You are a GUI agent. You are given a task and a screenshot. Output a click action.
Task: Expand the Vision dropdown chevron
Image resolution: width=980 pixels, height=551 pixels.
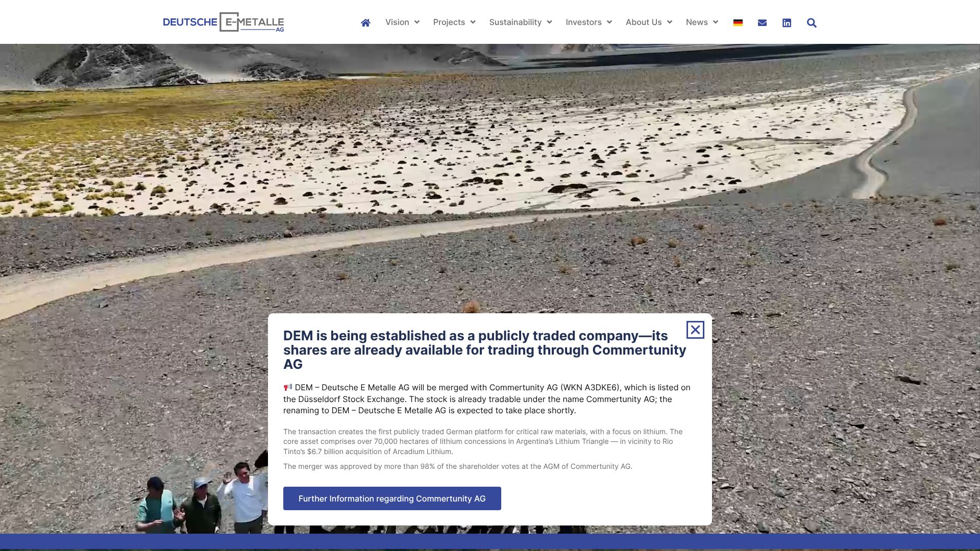(417, 22)
